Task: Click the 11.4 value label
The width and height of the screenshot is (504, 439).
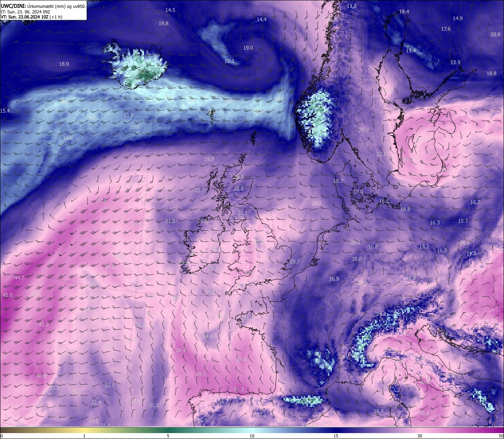Action: 411,51
